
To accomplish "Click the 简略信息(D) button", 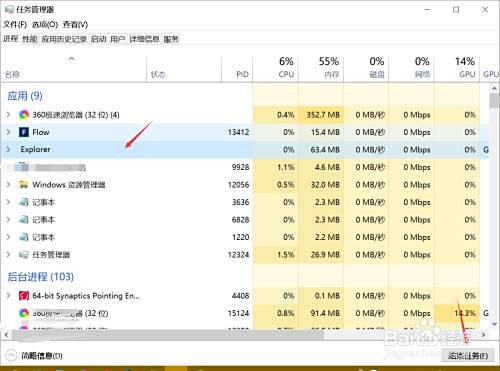I will pos(42,356).
